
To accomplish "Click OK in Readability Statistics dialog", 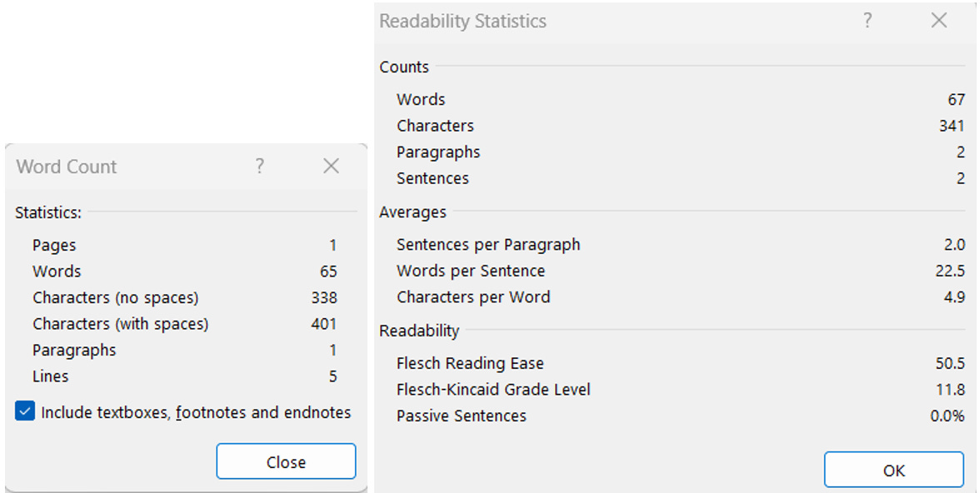I will [x=893, y=470].
